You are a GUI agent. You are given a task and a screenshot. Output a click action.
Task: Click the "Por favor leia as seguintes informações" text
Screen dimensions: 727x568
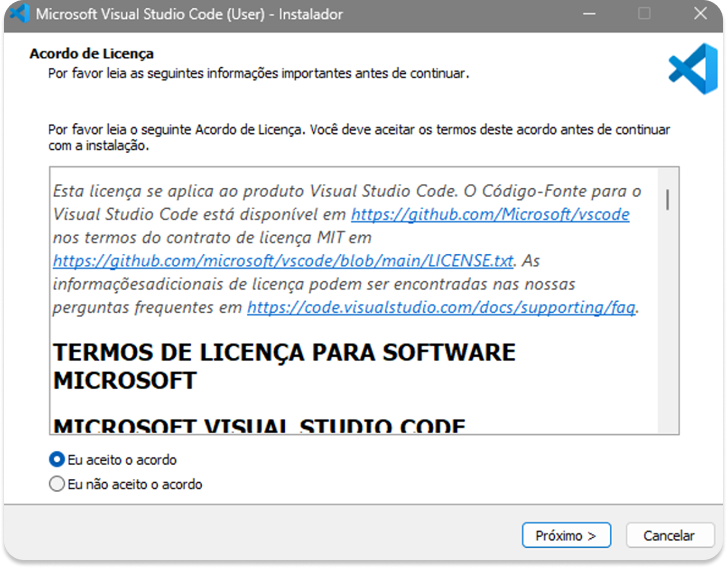259,73
